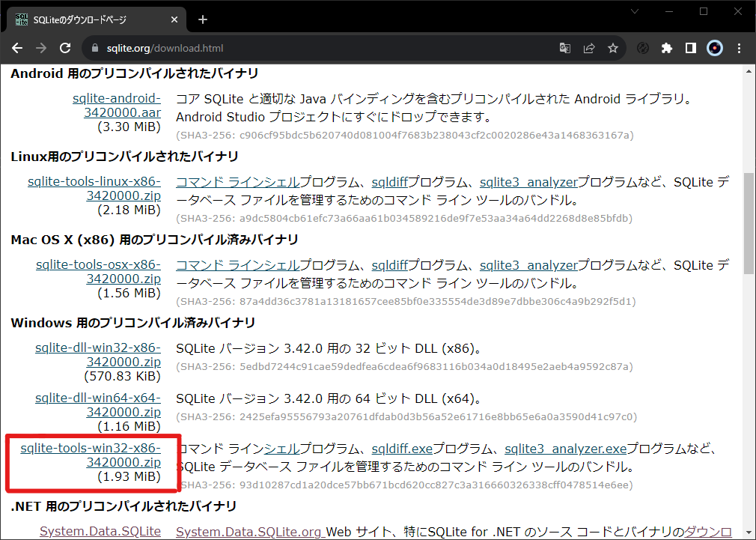Open the shell link in Windows section

(x=281, y=449)
